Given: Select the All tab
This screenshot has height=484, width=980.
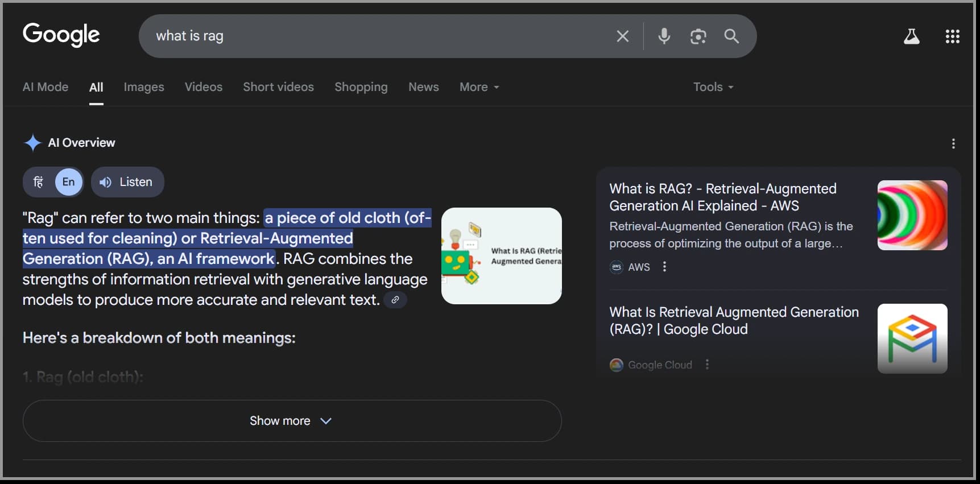Looking at the screenshot, I should point(96,87).
